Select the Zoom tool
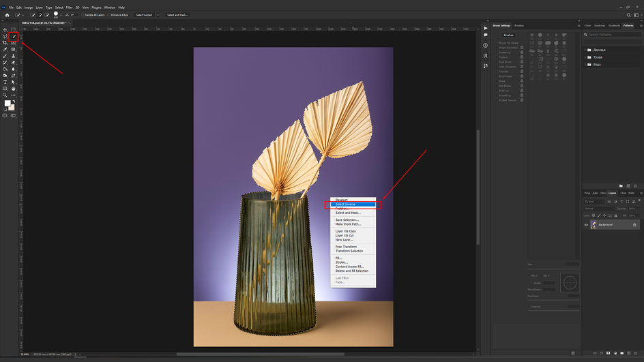This screenshot has width=644, height=362. pyautogui.click(x=5, y=95)
